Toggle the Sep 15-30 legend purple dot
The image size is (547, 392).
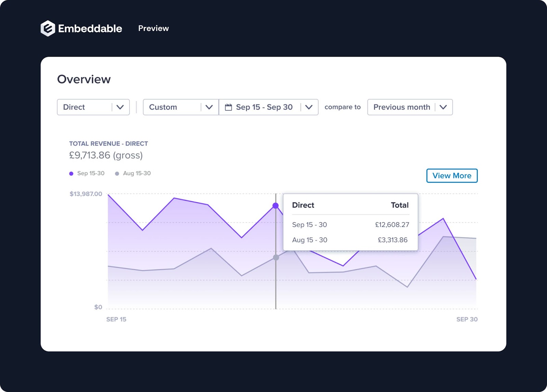point(71,173)
